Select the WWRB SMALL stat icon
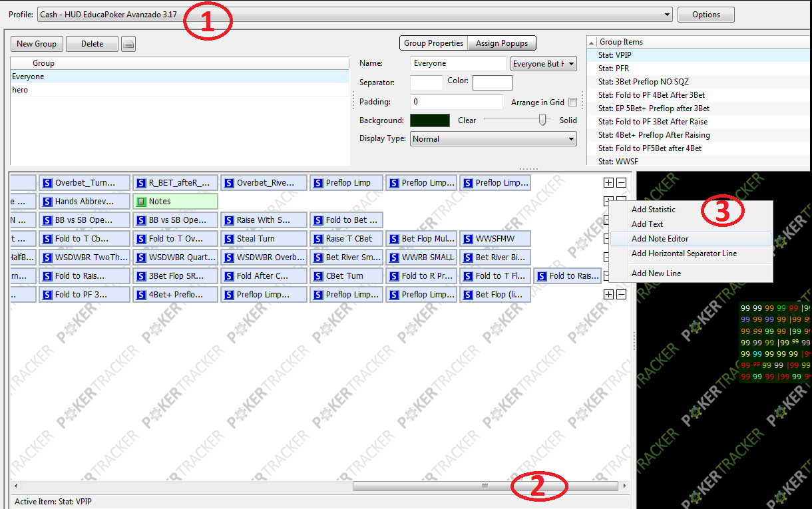 393,257
